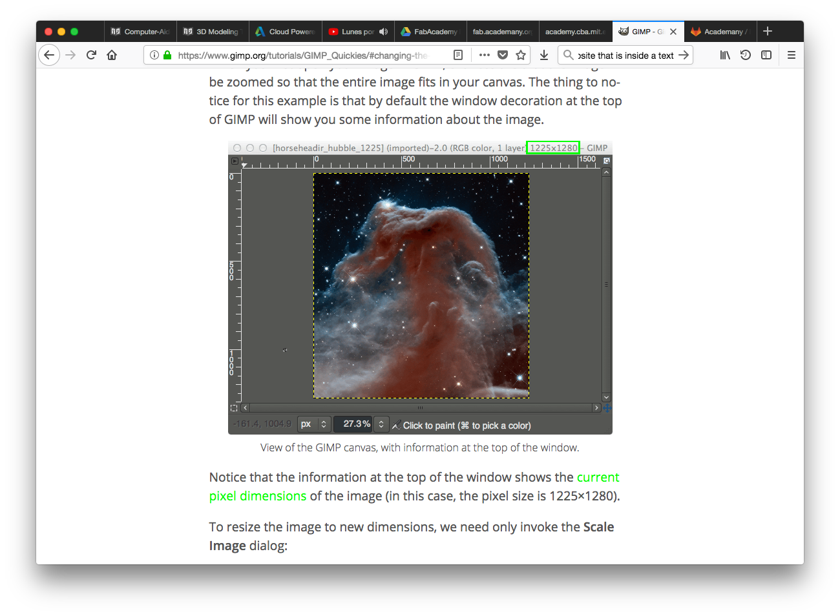The width and height of the screenshot is (840, 616).
Task: Click the horseheadir_hubble_1225 file name in the title
Action: 328,148
